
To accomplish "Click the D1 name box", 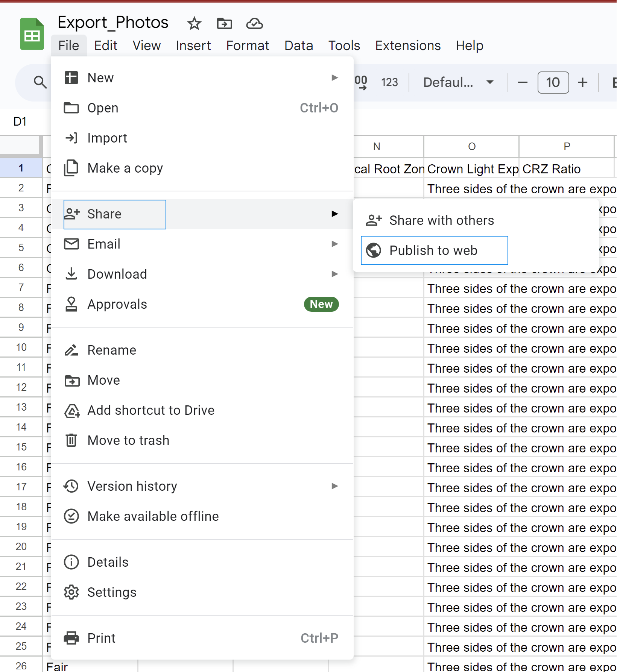I will tap(20, 121).
